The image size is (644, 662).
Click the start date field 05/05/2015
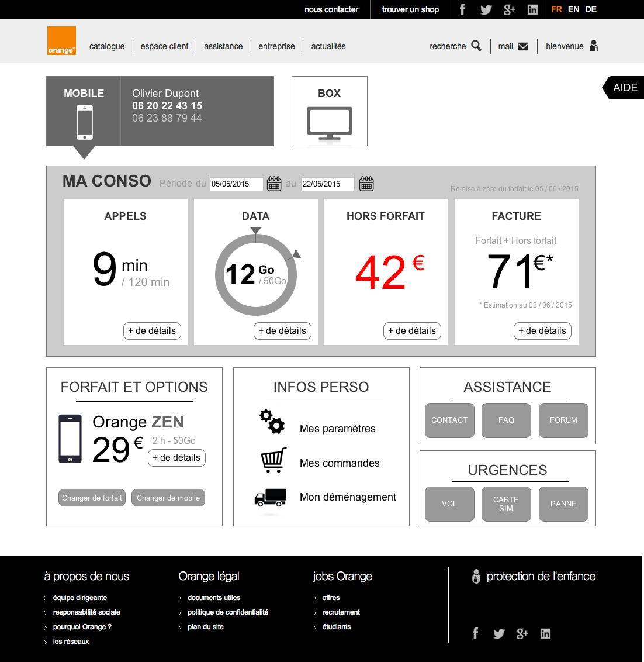coord(237,184)
